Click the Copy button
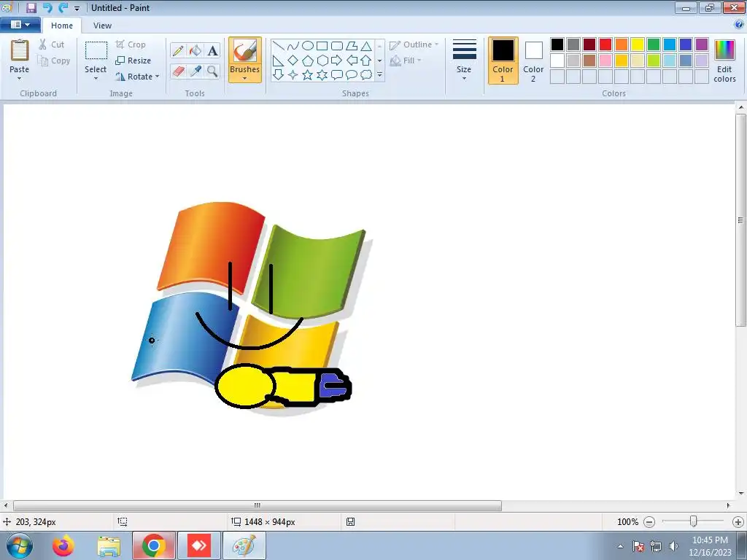This screenshot has height=560, width=747. coord(54,61)
